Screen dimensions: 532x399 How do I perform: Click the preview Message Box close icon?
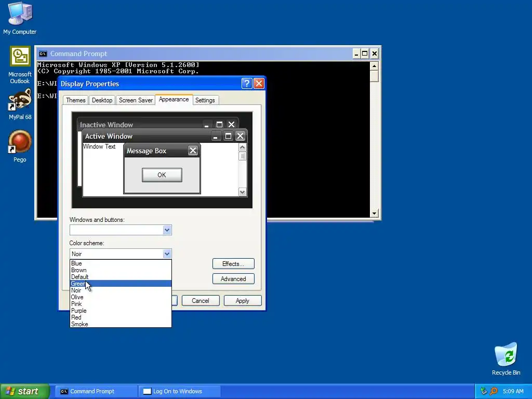193,151
